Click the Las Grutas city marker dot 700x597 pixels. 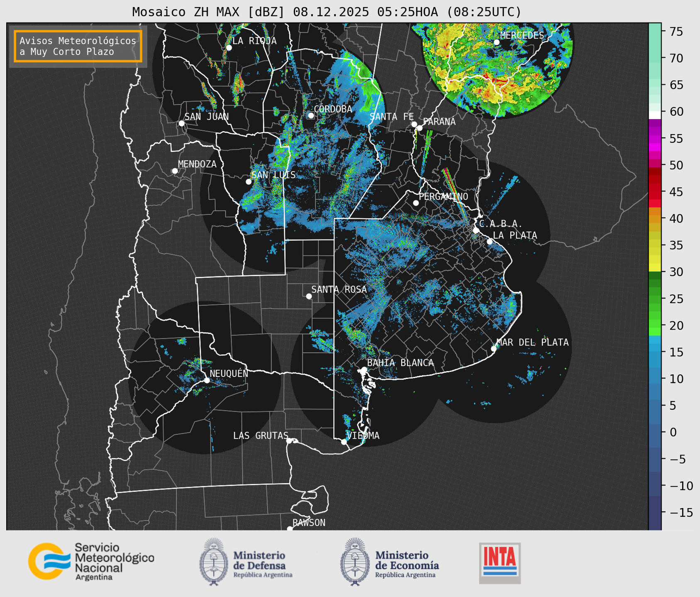[x=289, y=440]
